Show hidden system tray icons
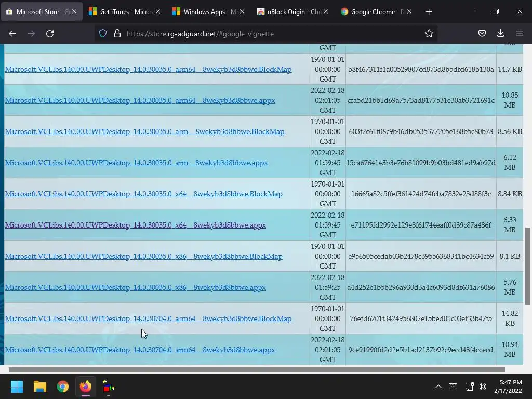 point(438,387)
